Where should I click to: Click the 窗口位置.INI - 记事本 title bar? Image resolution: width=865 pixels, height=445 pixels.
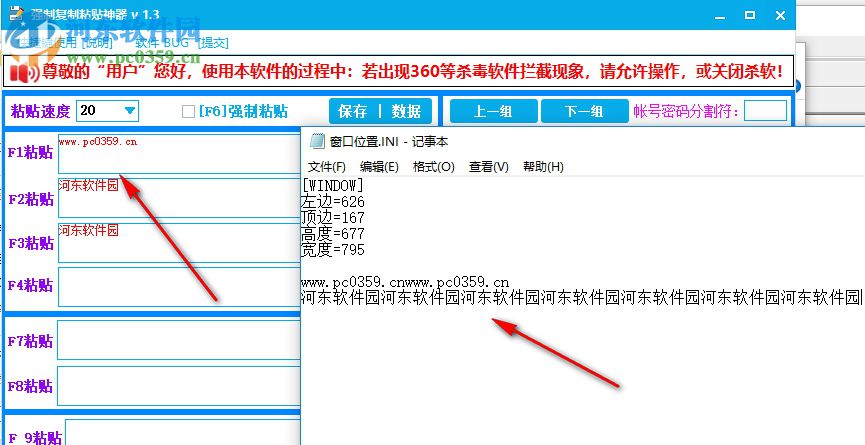coord(583,142)
